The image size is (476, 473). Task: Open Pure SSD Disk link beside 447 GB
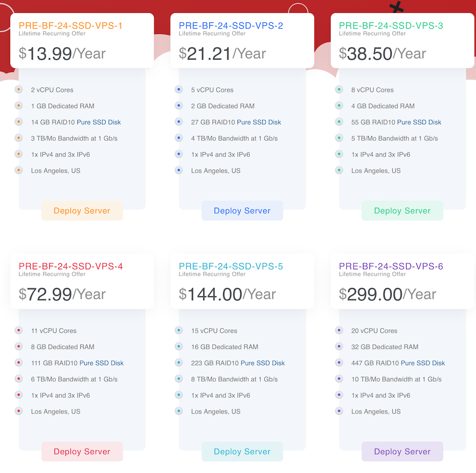[423, 363]
